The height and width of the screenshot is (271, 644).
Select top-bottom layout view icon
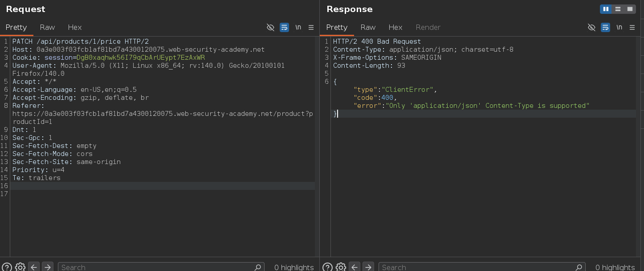[x=618, y=9]
